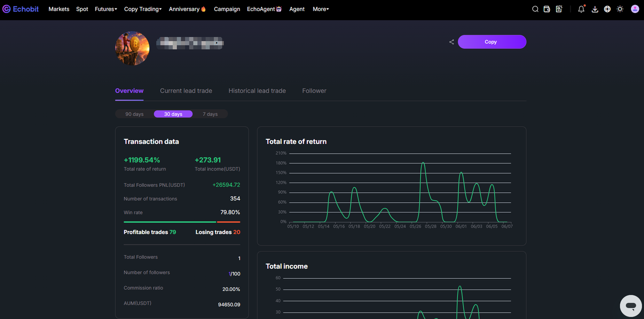Toggle light theme with sun icon
The height and width of the screenshot is (319, 644).
pyautogui.click(x=620, y=9)
